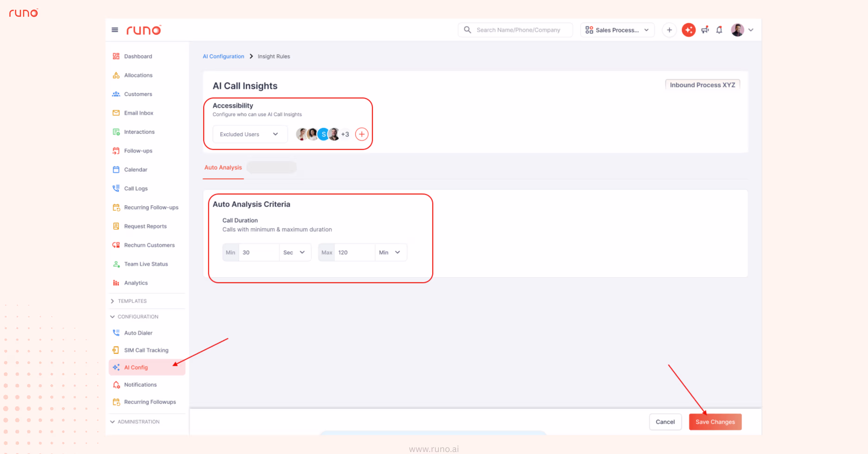Open the red AI sparkle feature icon
This screenshot has width=868, height=454.
[688, 30]
